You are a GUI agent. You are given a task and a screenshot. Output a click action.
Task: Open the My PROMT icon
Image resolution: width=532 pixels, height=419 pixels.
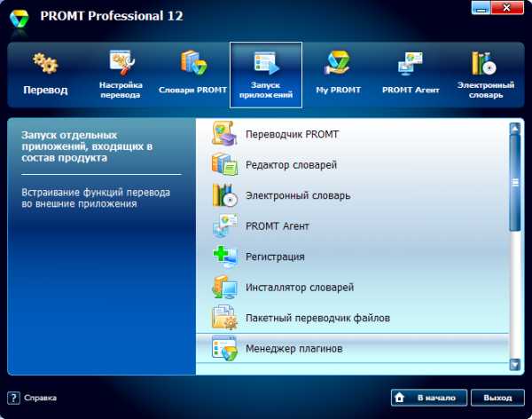point(338,62)
